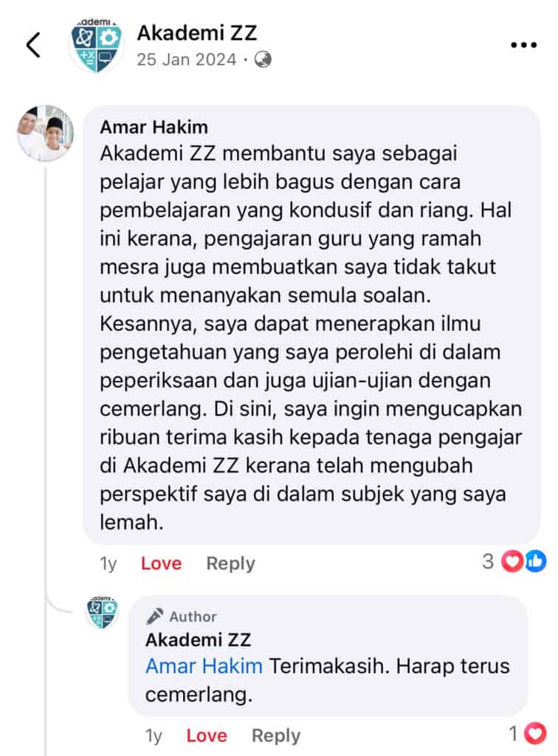The height and width of the screenshot is (756, 558).
Task: Toggle Love on Amar Hakim's comment
Action: [161, 563]
